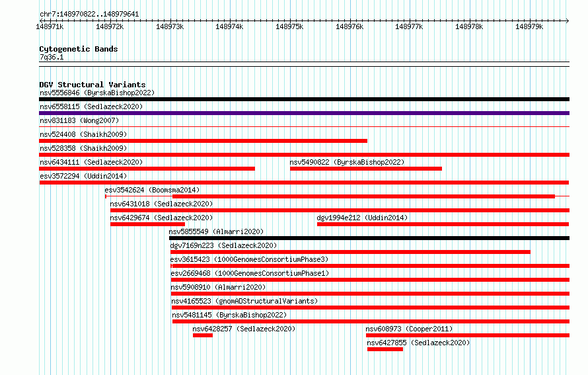Click the dgv7169n223 (Sedlazeck2020) label
The image size is (588, 375).
click(223, 245)
